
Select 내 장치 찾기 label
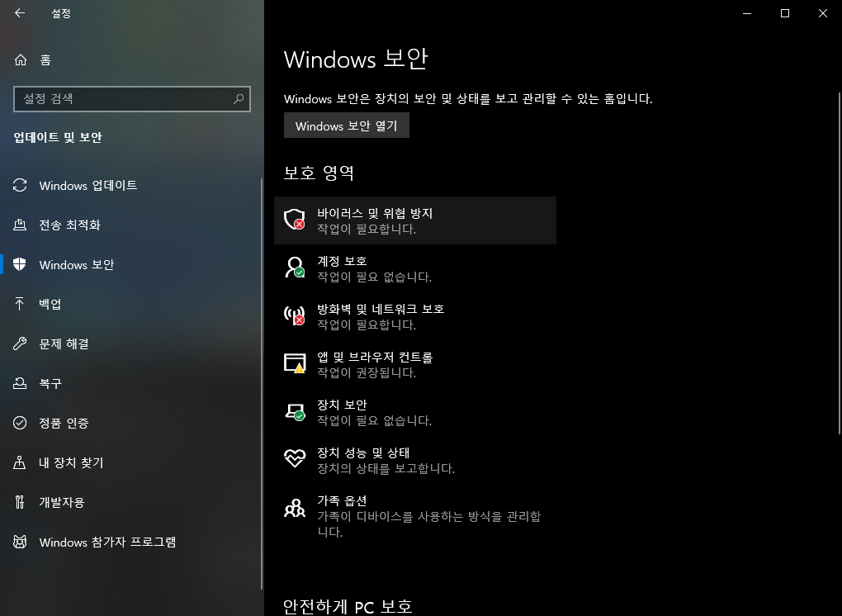point(71,462)
